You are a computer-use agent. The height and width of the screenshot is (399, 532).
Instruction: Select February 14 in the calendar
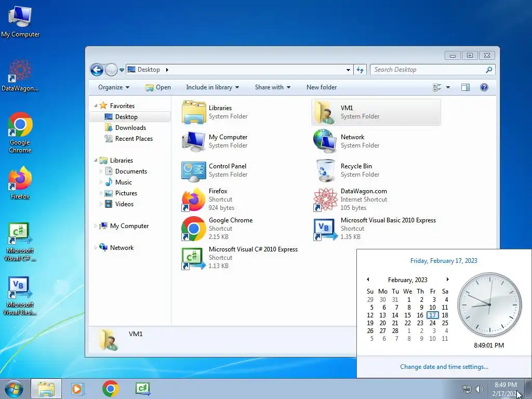(395, 315)
